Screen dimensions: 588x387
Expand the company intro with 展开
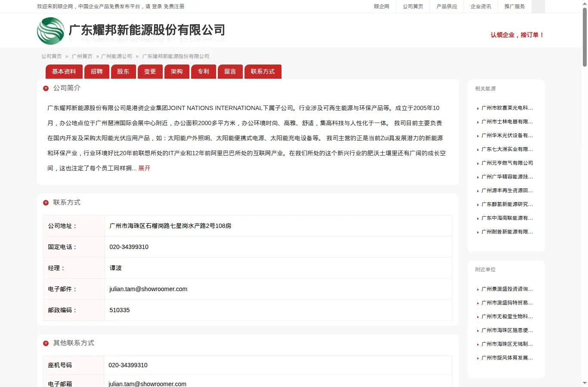144,168
